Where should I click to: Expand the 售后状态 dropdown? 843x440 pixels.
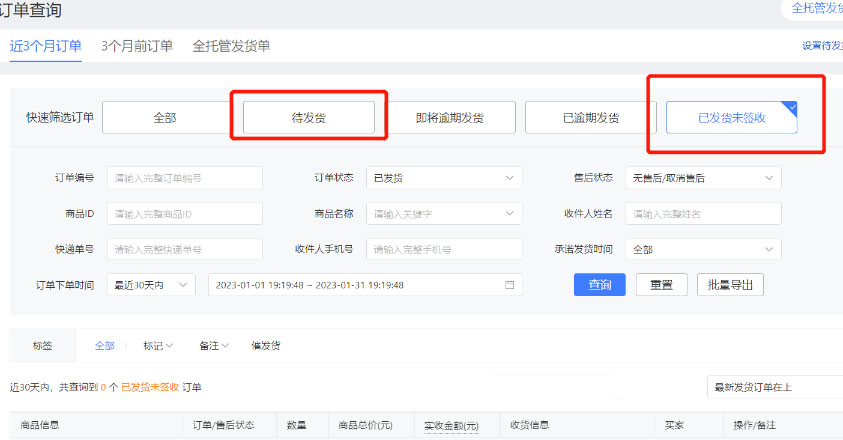(x=703, y=178)
